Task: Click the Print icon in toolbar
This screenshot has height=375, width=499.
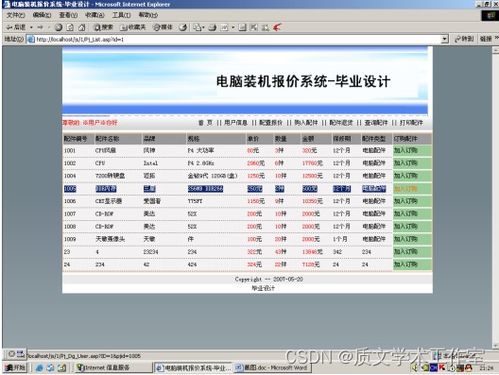Action: 212,27
